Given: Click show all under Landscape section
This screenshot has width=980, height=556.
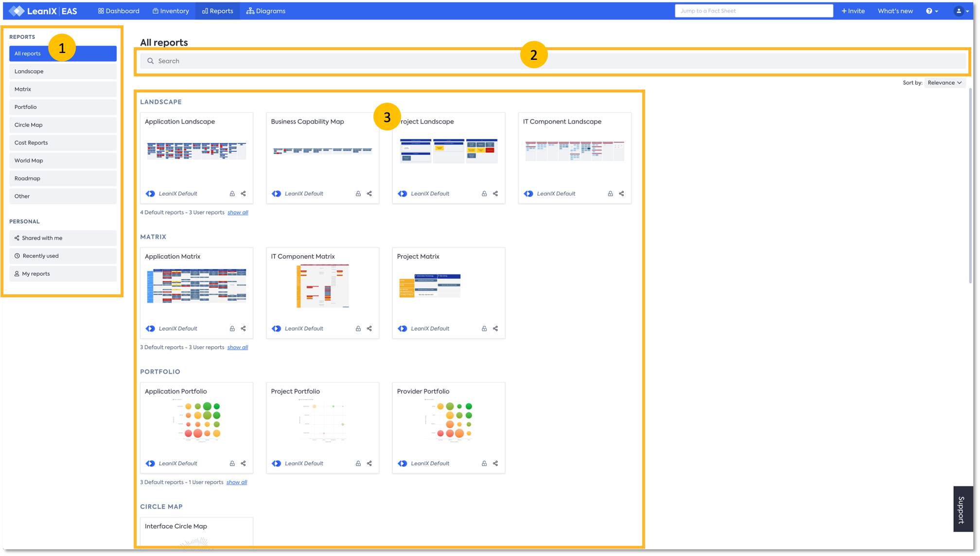Looking at the screenshot, I should [x=238, y=213].
